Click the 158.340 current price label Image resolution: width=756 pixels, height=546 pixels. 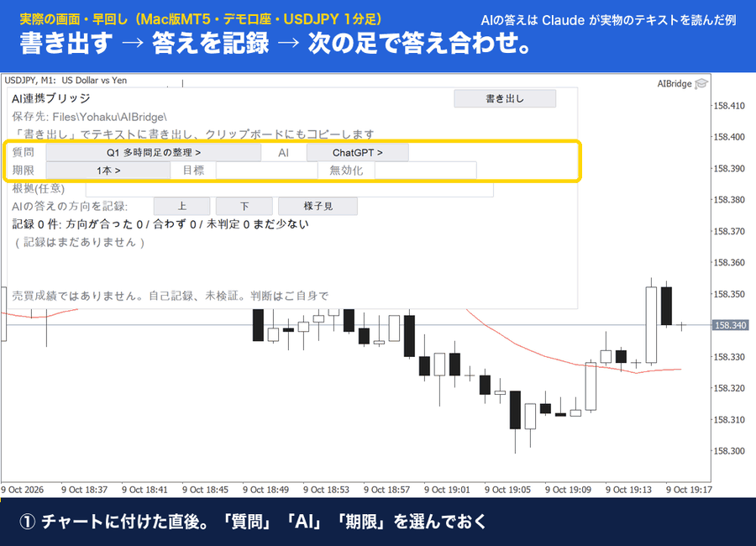click(730, 326)
